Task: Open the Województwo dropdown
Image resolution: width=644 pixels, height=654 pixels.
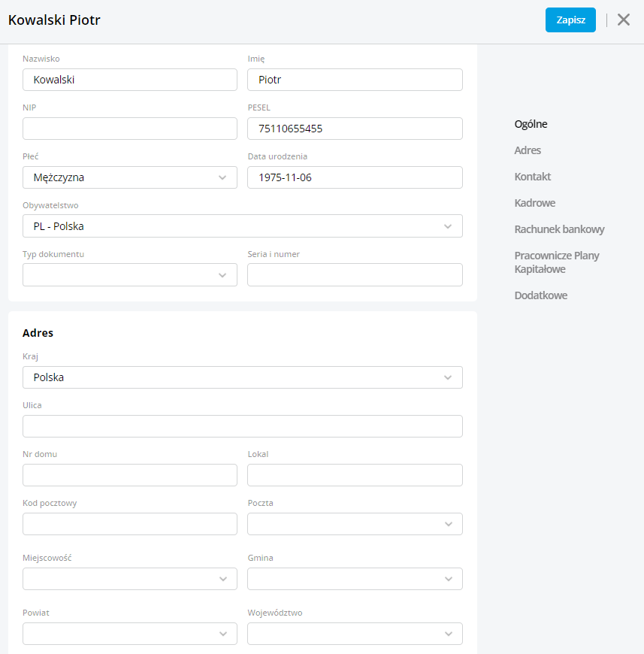Action: pyautogui.click(x=355, y=634)
